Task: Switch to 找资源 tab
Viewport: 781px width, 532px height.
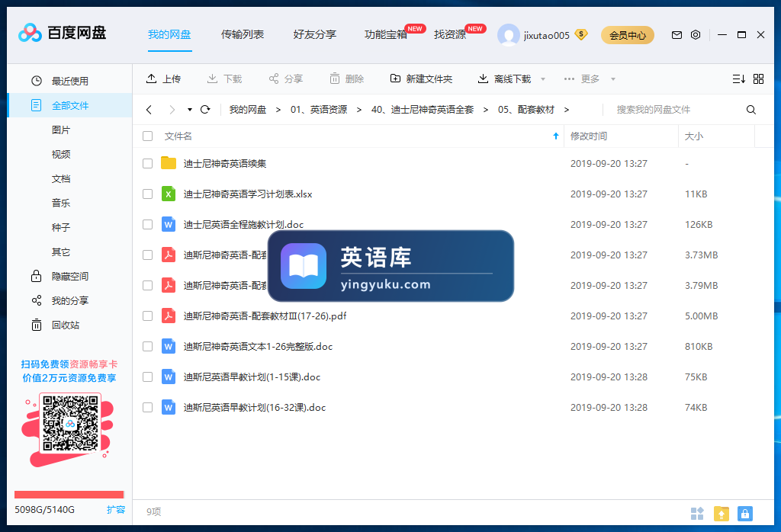Action: coord(450,34)
